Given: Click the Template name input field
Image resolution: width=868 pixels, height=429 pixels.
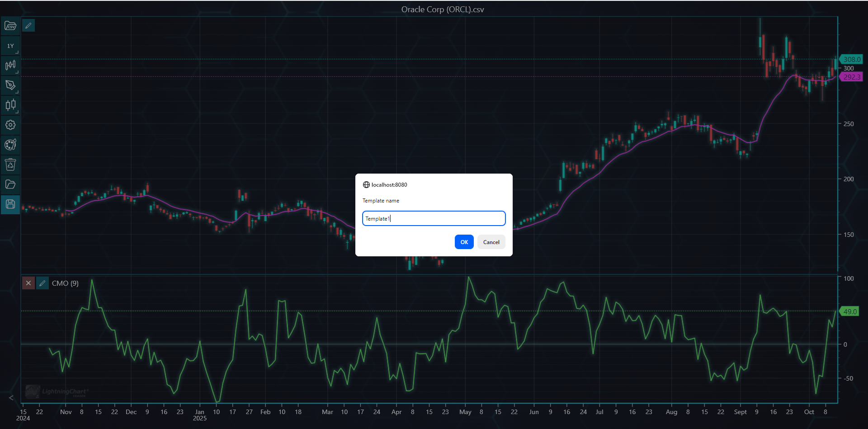Looking at the screenshot, I should [434, 218].
